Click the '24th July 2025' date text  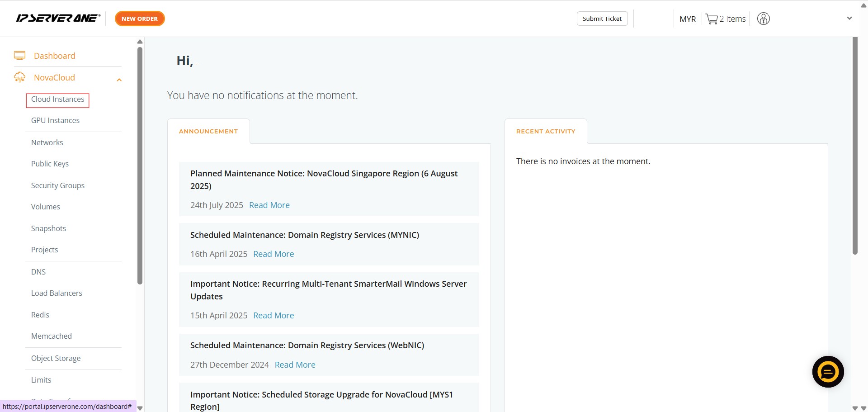click(x=217, y=205)
